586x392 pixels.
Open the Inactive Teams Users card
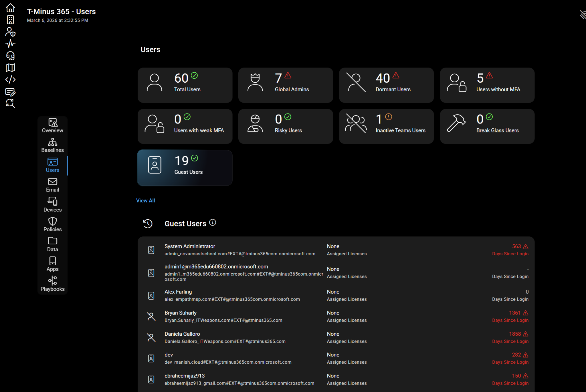pos(386,126)
